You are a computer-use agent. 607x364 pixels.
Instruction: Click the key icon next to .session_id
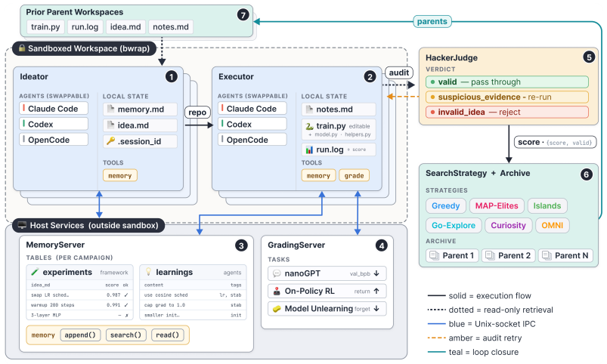point(110,140)
